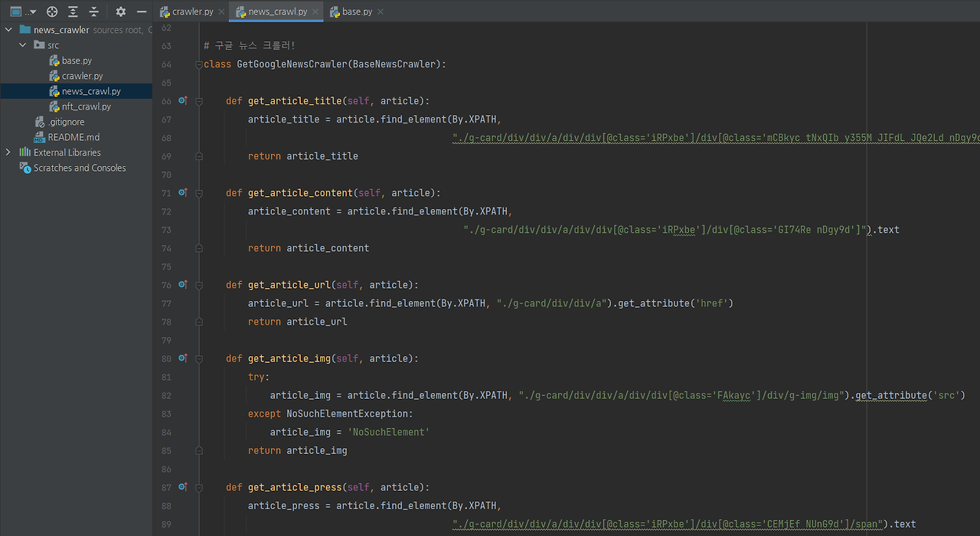Click the BaseNewsCrawler parent class reference
Viewport: 980px width, 536px height.
(397, 64)
